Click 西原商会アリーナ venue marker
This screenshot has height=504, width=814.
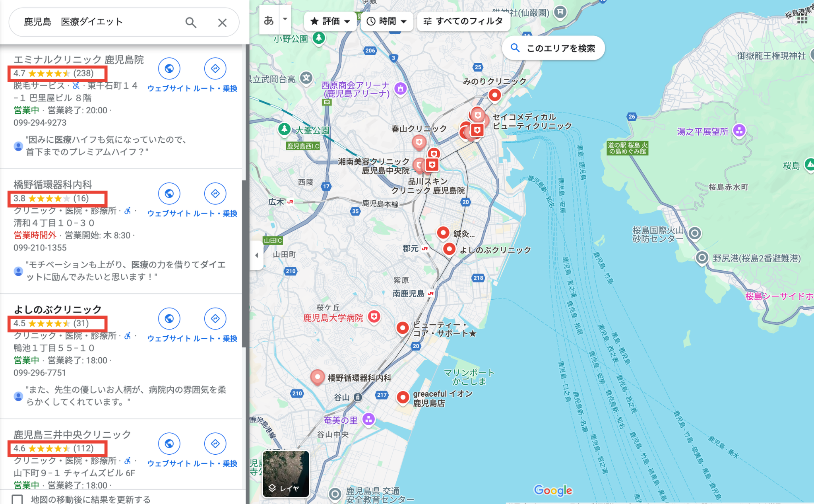click(400, 89)
